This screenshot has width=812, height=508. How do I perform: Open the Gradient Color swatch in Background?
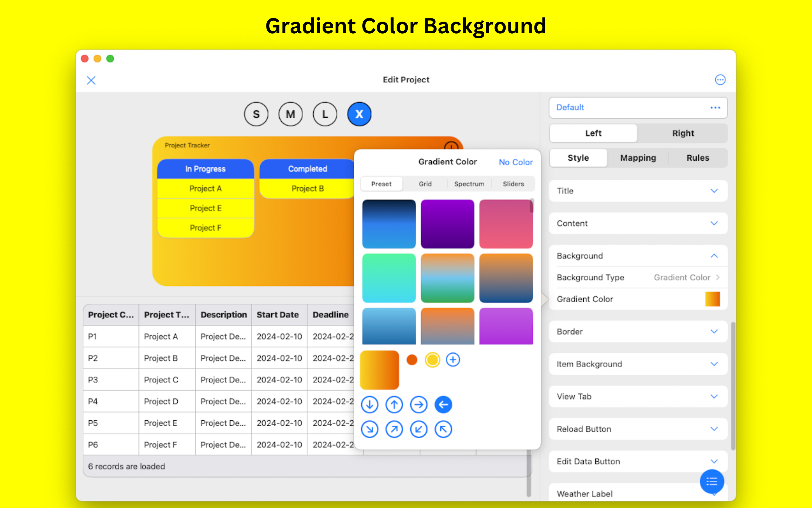tap(712, 299)
